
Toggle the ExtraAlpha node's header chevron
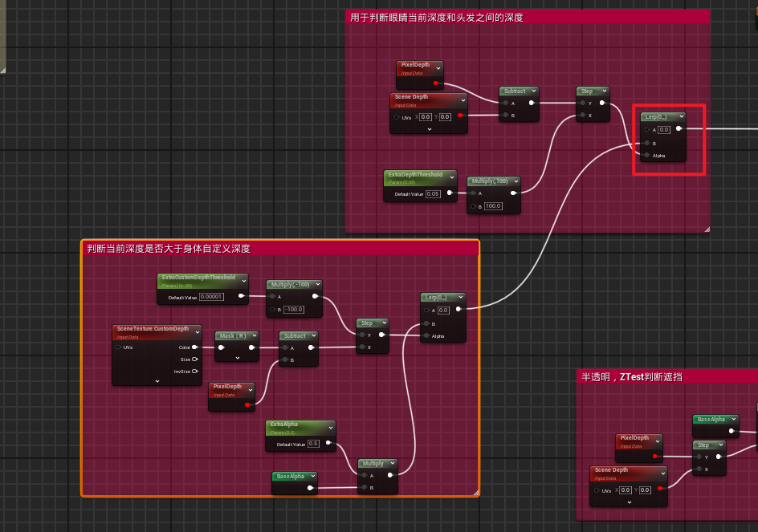(x=328, y=427)
